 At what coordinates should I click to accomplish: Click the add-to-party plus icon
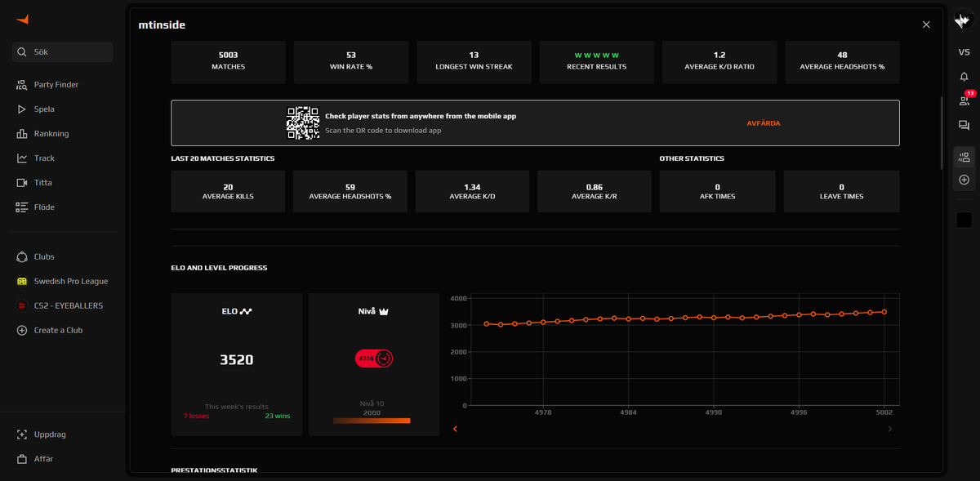964,180
